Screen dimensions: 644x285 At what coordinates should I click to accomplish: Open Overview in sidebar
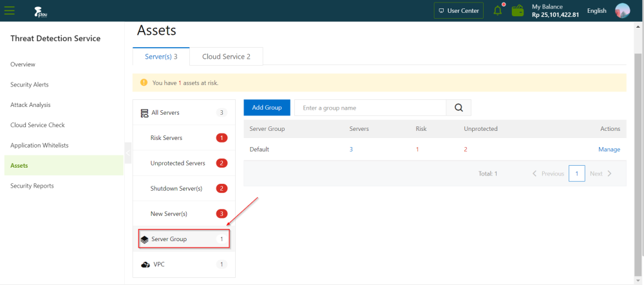[23, 64]
